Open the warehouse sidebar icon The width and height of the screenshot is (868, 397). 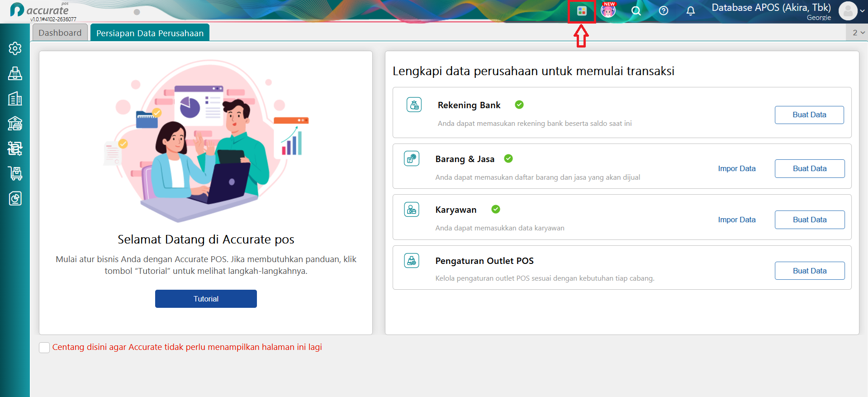15,123
